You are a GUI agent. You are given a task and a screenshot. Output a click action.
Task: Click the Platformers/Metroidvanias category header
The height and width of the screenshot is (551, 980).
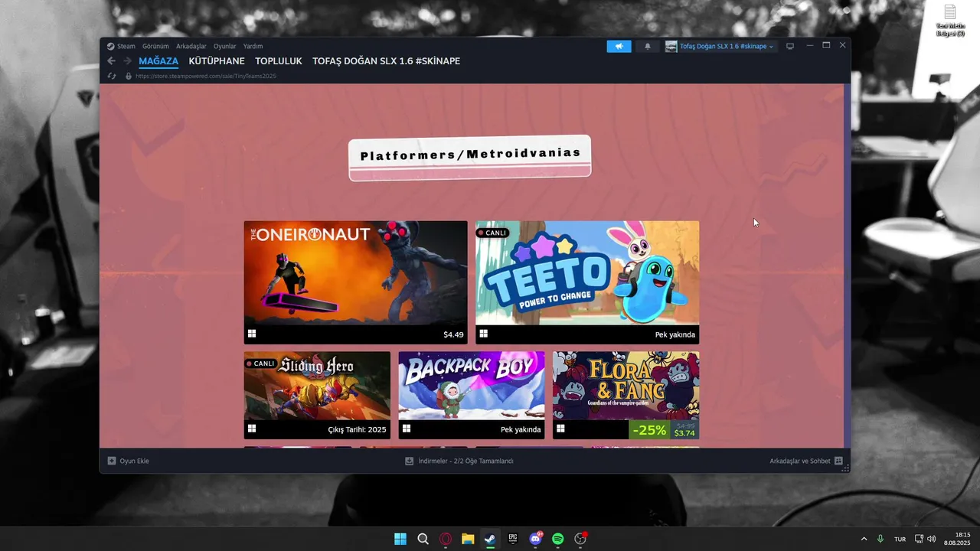click(x=470, y=158)
